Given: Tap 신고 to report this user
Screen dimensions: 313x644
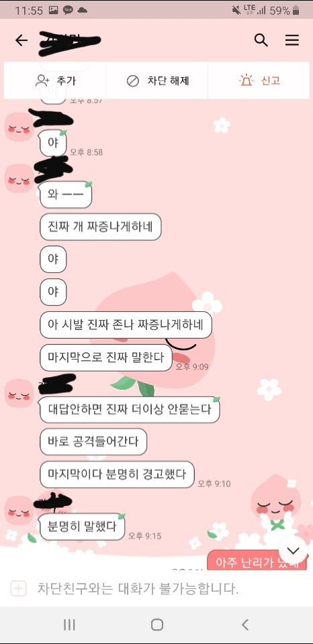Looking at the screenshot, I should 259,80.
